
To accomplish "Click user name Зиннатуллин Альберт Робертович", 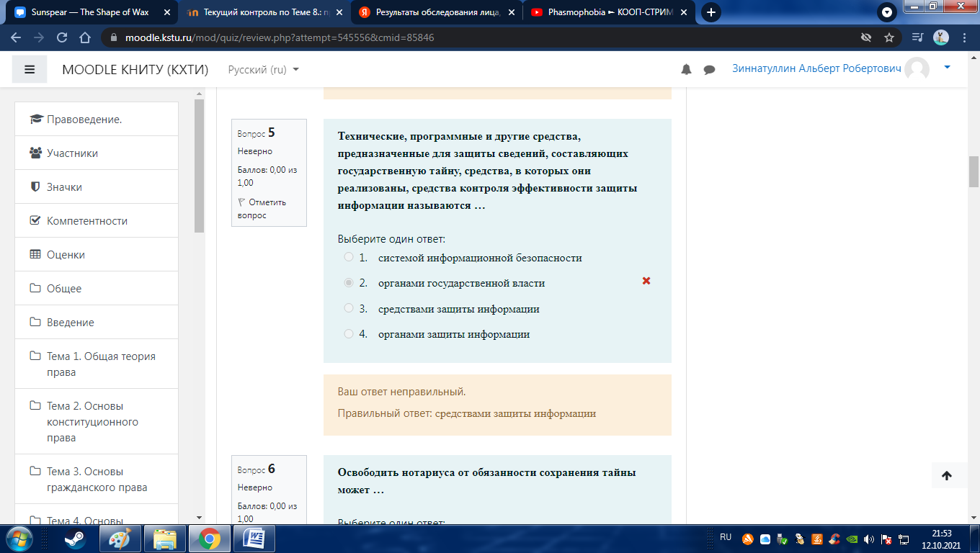I will [x=816, y=68].
